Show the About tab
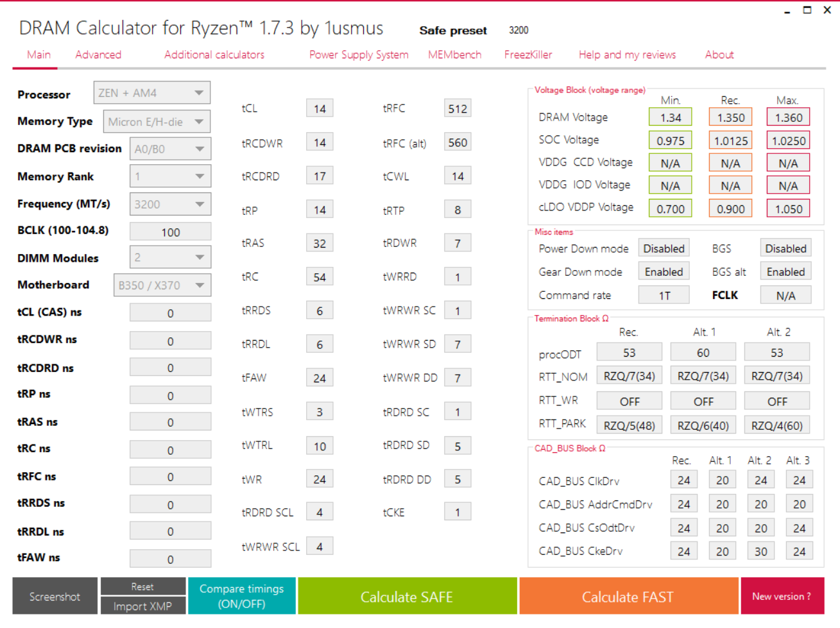This screenshot has height=628, width=840. point(719,55)
